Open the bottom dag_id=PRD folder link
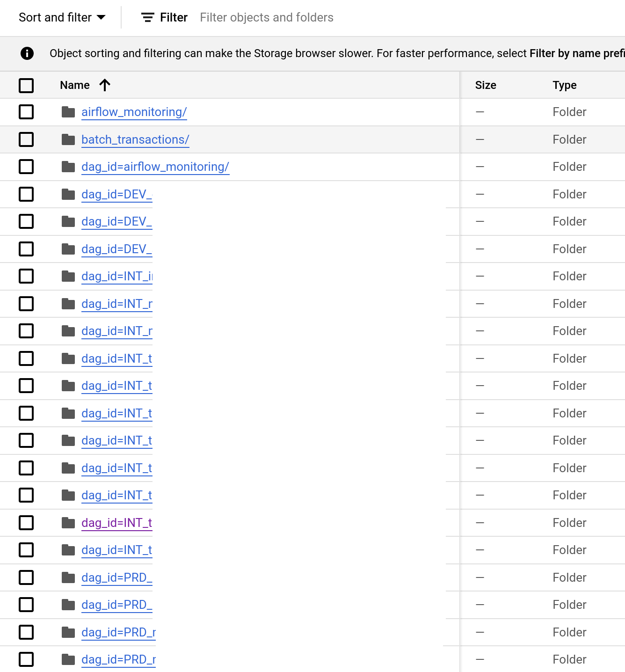Image resolution: width=625 pixels, height=672 pixels. [116, 659]
